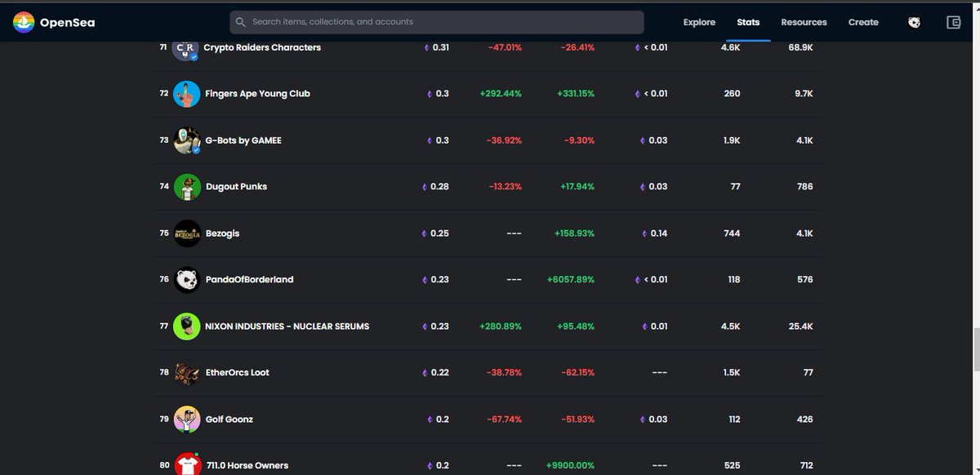The height and width of the screenshot is (475, 980).
Task: Open PandaOfBorderland avatar image
Action: pos(186,280)
